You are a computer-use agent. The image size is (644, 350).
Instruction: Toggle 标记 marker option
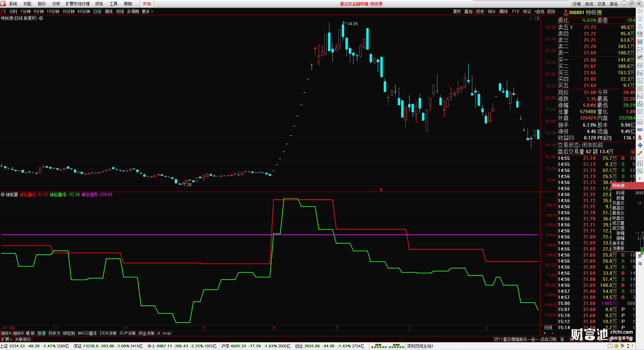[527, 11]
